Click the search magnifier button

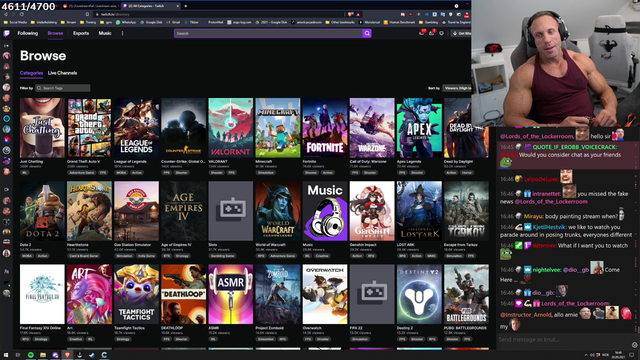coord(367,33)
